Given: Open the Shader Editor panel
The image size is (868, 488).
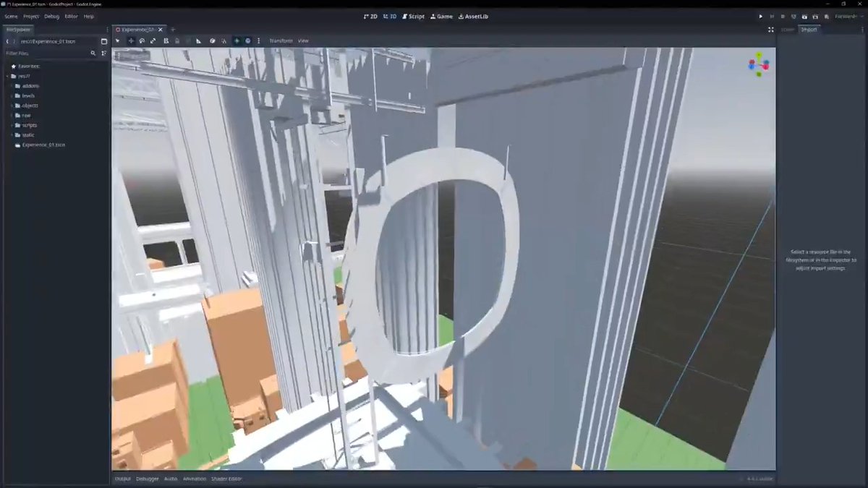Looking at the screenshot, I should pos(226,479).
